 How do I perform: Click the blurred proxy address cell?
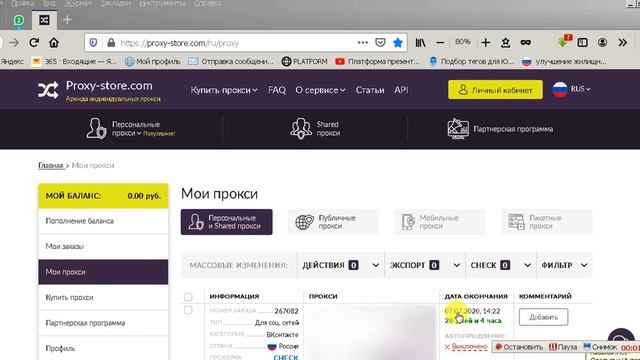371,332
